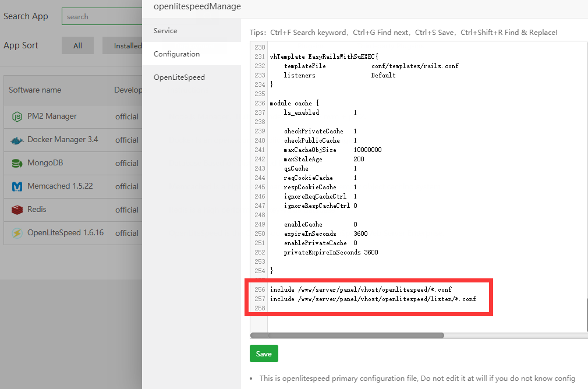Select the Configuration tab

click(x=192, y=54)
